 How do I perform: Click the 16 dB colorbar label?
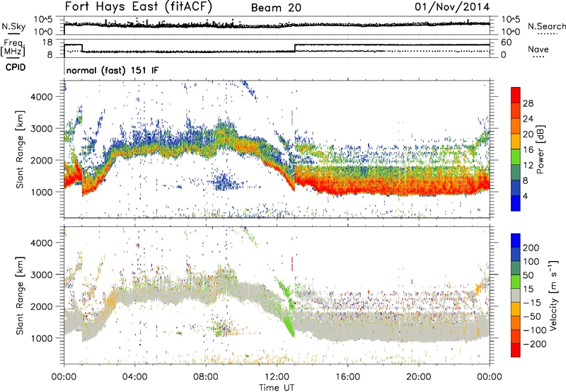528,150
